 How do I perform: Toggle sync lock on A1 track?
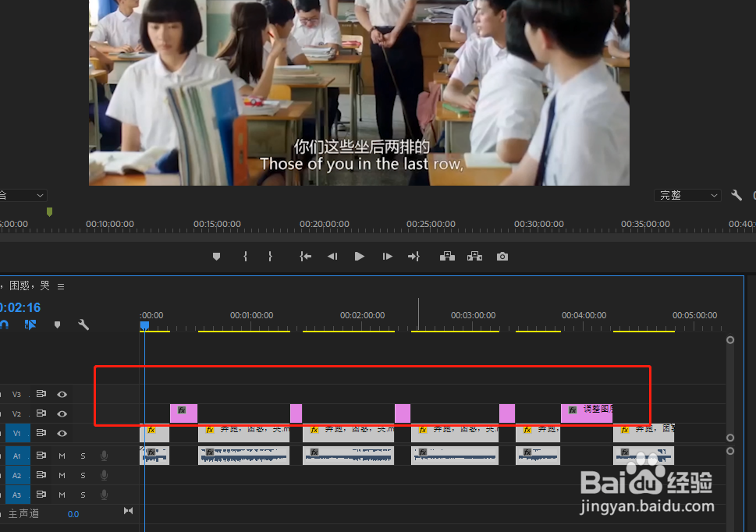coord(41,456)
